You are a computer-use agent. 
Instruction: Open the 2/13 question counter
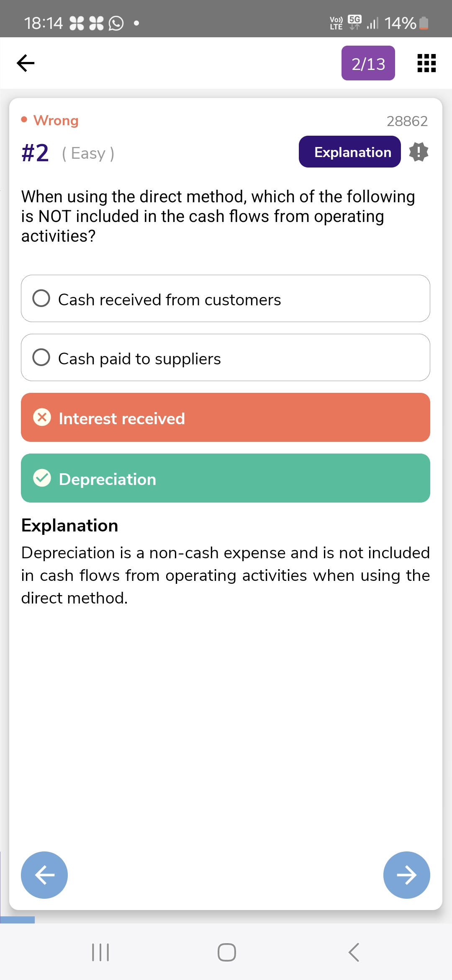click(368, 63)
